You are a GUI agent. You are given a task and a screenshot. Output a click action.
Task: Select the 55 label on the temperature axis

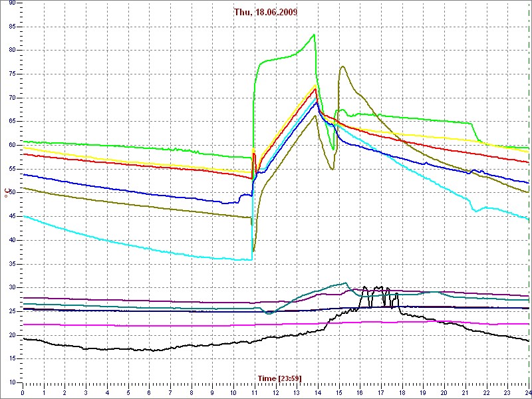(x=11, y=169)
